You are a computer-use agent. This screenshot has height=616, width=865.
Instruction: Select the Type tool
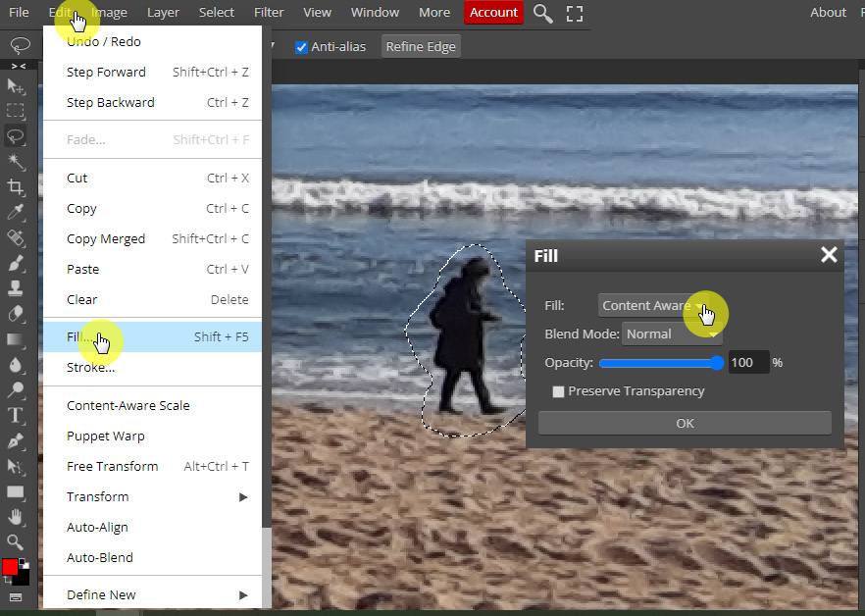point(16,415)
